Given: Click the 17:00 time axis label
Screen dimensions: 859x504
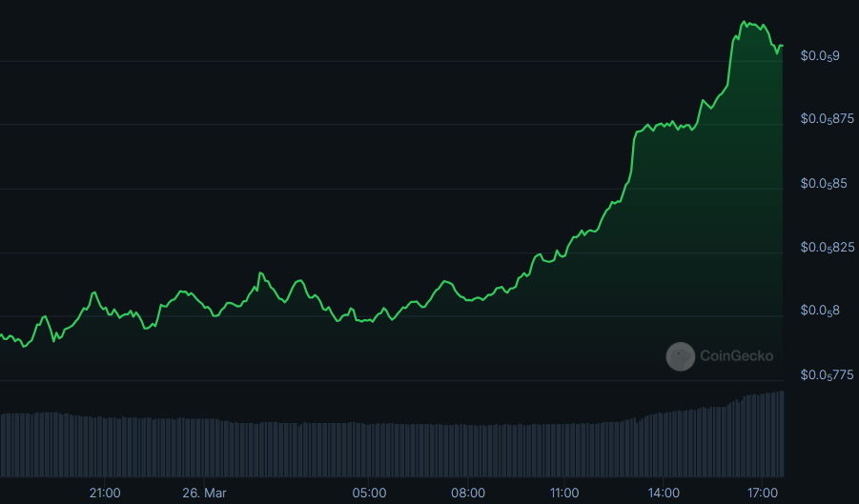Looking at the screenshot, I should [x=763, y=493].
